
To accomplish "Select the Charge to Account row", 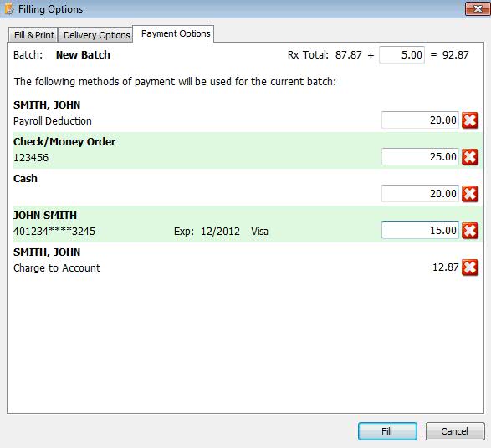I will click(x=248, y=261).
